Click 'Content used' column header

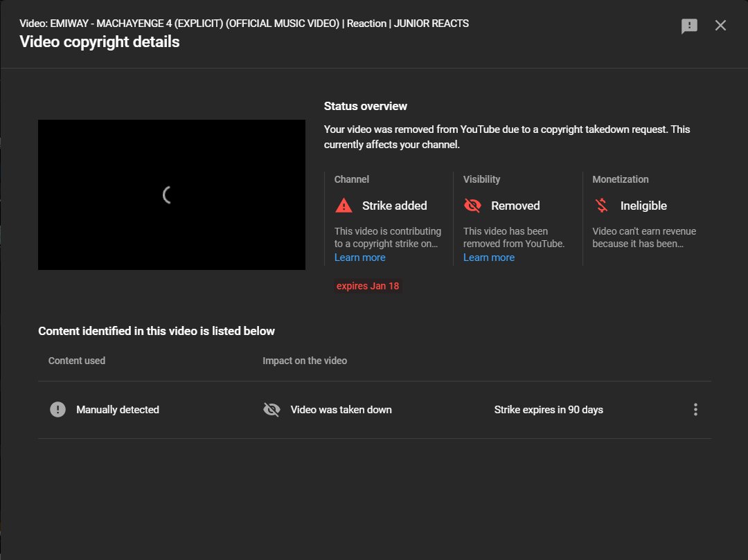pyautogui.click(x=77, y=361)
